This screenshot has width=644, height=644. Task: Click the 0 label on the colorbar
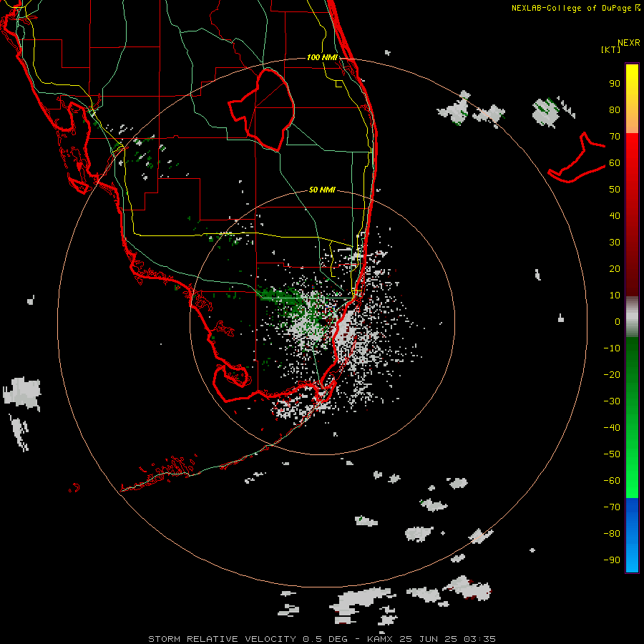tap(618, 321)
